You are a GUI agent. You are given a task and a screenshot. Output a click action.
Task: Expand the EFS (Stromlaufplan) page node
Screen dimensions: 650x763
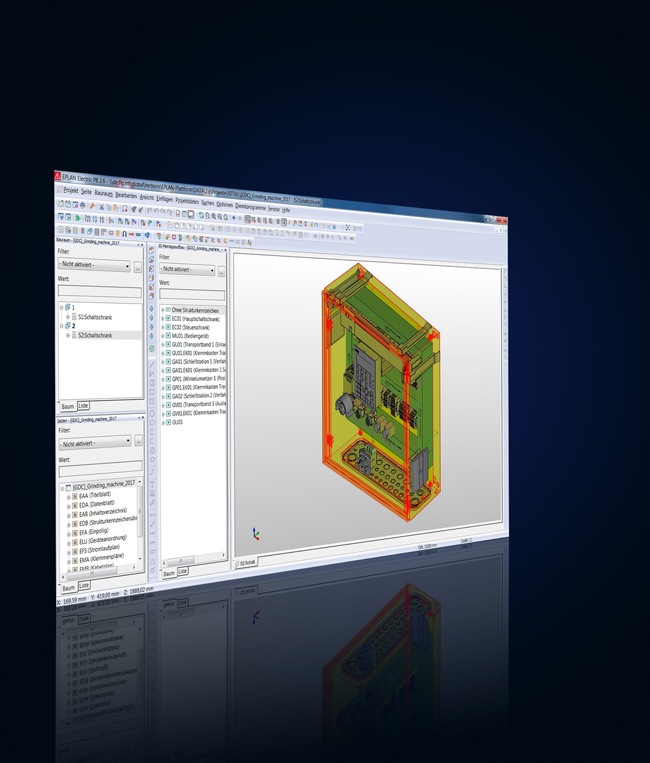69,552
